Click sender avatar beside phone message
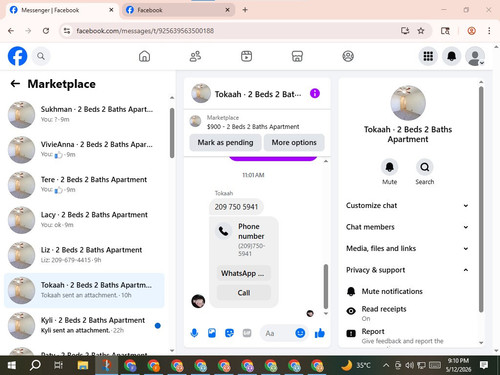 click(x=198, y=301)
